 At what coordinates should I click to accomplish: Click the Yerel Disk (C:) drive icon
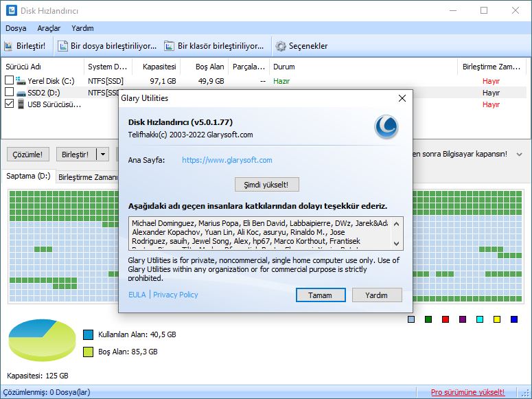tap(21, 81)
